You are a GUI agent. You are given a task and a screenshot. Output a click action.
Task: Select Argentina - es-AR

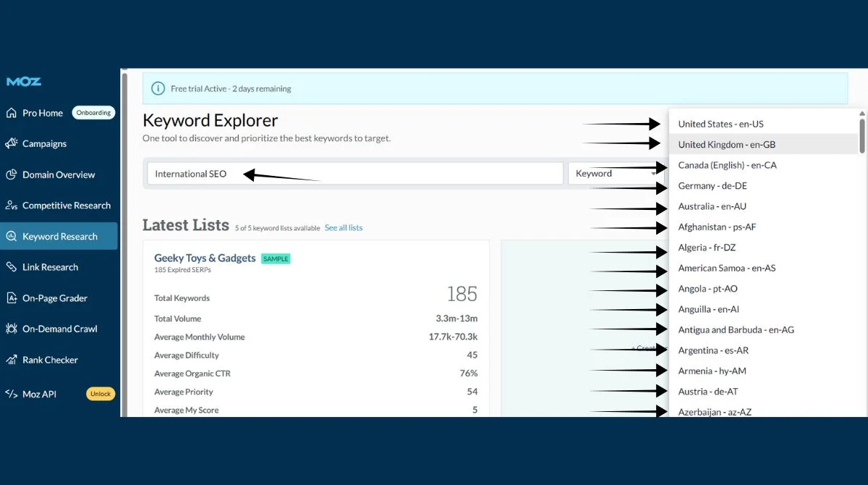point(764,350)
